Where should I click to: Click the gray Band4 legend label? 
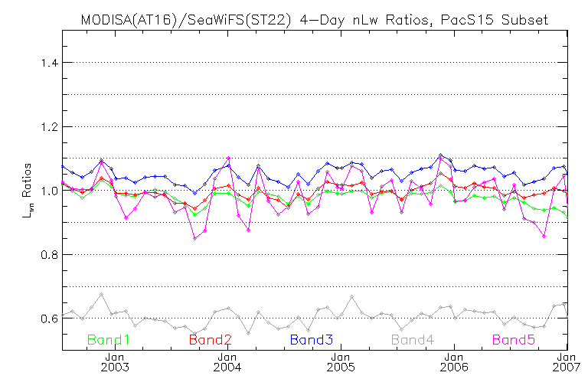[x=413, y=340]
